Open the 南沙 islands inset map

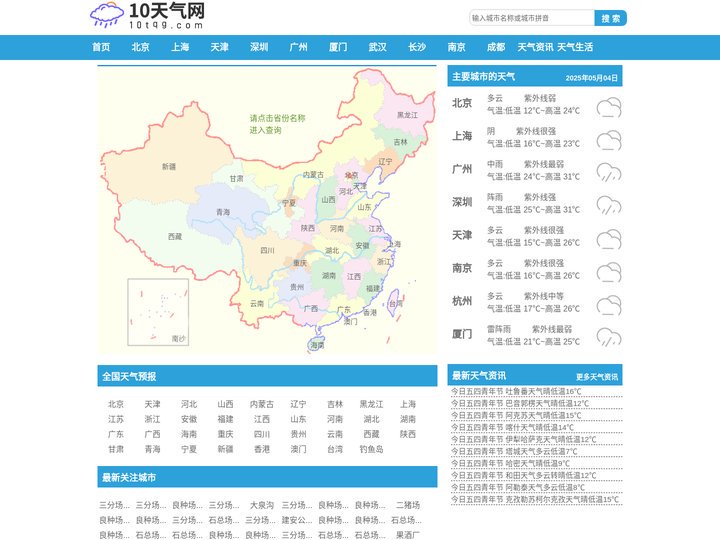pos(158,312)
